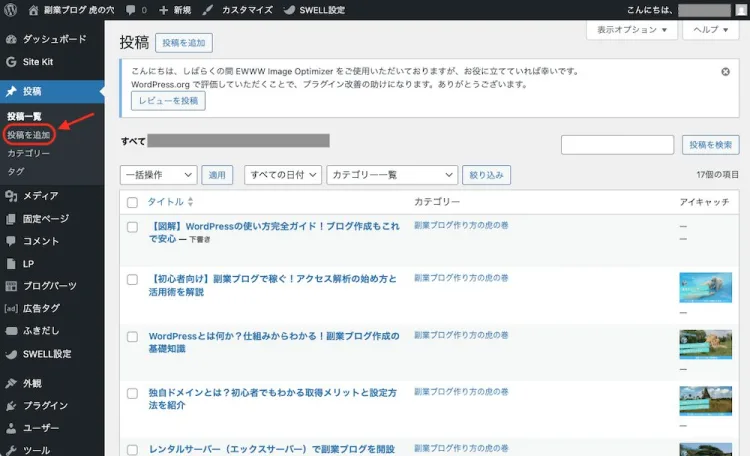Click thumbnail of WordPressとは何か post
This screenshot has width=750, height=456.
tap(706, 345)
